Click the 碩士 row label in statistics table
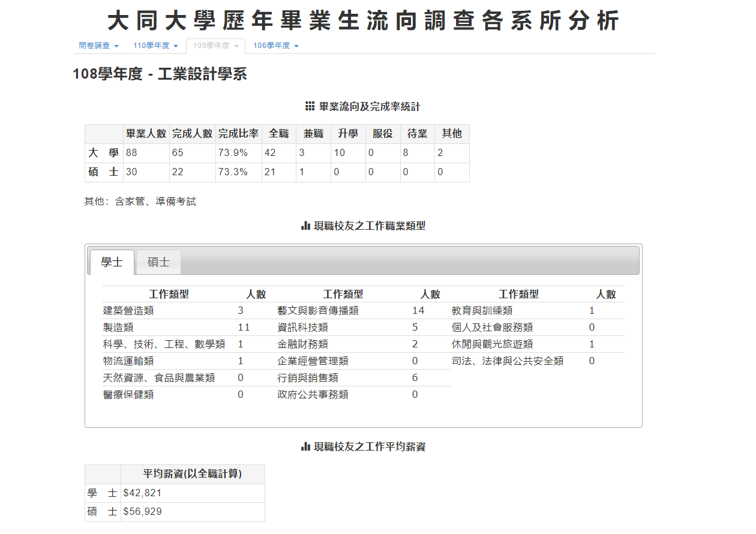Screen dimensions: 756x534 click(104, 172)
